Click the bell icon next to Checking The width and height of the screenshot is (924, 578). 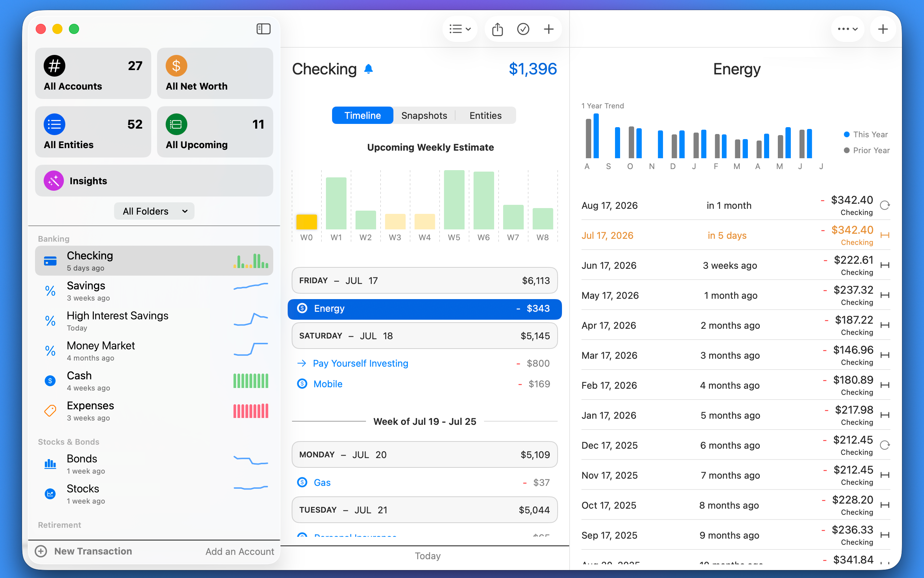(368, 69)
